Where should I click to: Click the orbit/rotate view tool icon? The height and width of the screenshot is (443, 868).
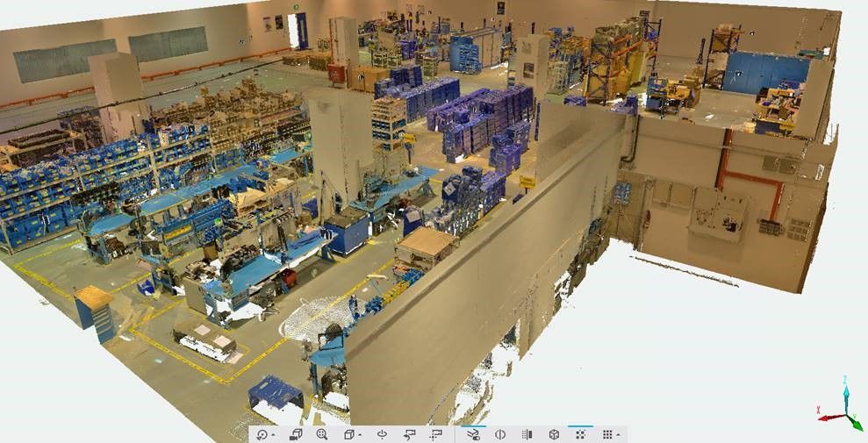click(x=262, y=435)
